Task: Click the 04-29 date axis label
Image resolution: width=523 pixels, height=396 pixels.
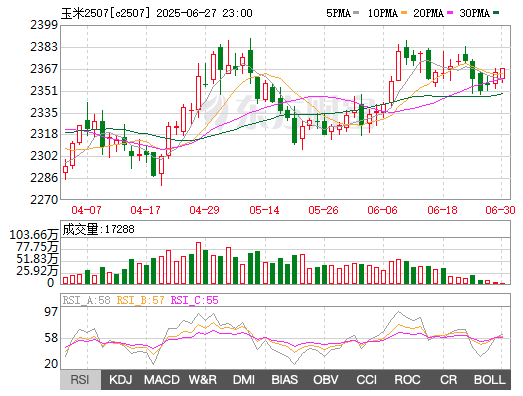Action: point(204,210)
